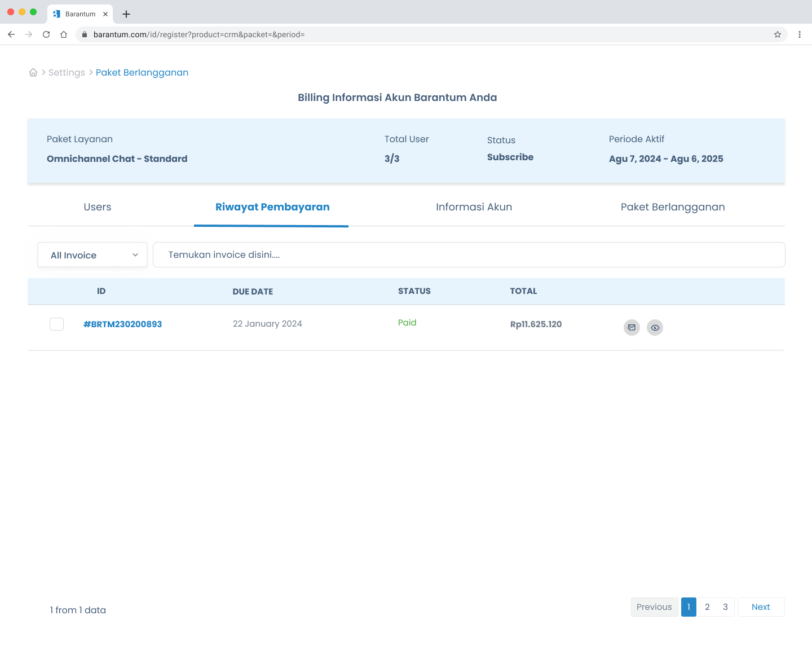
Task: Click the ID column header
Action: 101,291
